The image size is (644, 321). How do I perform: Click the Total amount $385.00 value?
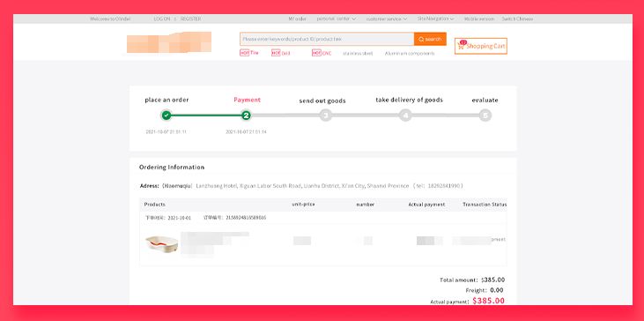493,280
